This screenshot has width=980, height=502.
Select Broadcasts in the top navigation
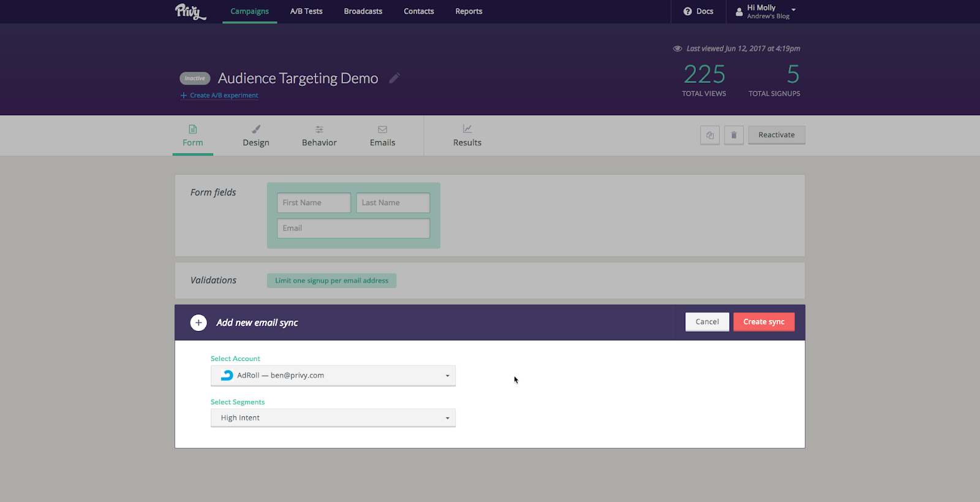pyautogui.click(x=363, y=12)
